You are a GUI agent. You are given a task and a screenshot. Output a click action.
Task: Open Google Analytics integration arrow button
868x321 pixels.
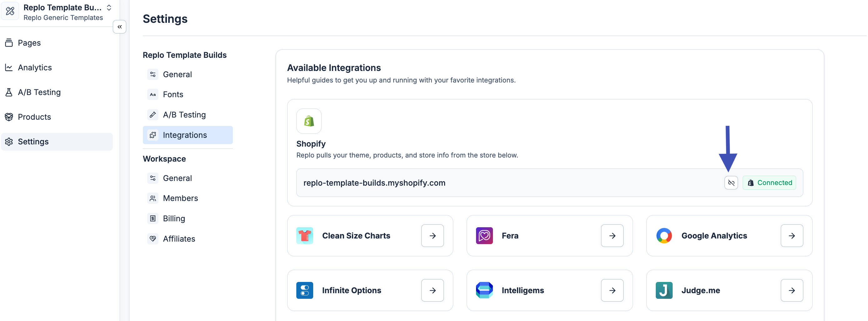791,236
